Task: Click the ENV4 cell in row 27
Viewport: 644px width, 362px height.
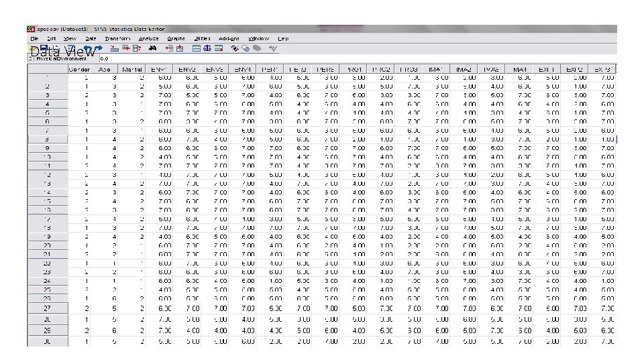Action: click(242, 308)
